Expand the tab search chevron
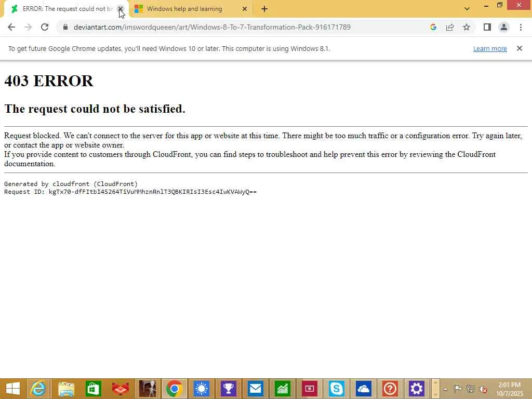This screenshot has width=532, height=399. [467, 9]
